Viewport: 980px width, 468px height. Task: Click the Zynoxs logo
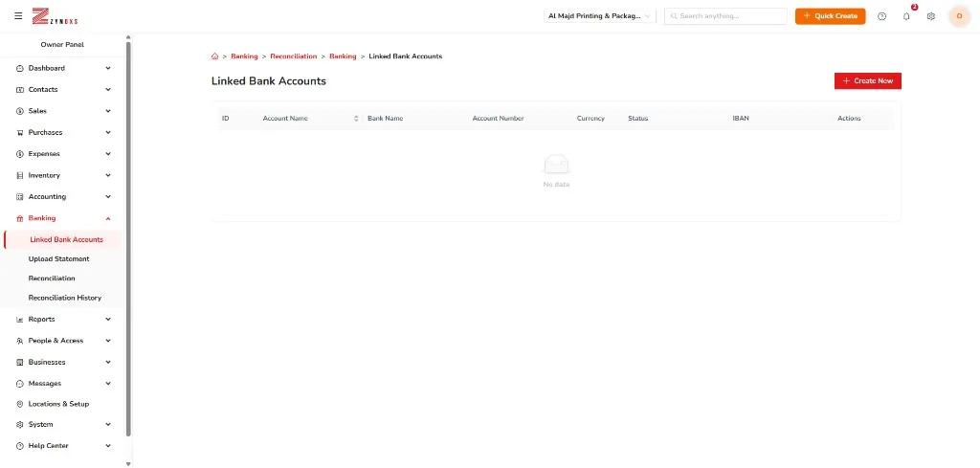(x=55, y=17)
